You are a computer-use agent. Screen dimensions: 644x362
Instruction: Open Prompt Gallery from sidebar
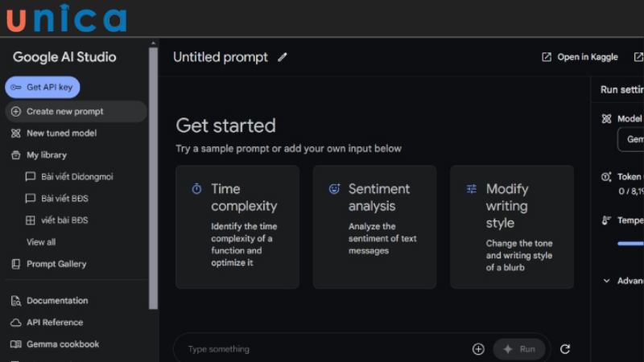click(x=56, y=264)
